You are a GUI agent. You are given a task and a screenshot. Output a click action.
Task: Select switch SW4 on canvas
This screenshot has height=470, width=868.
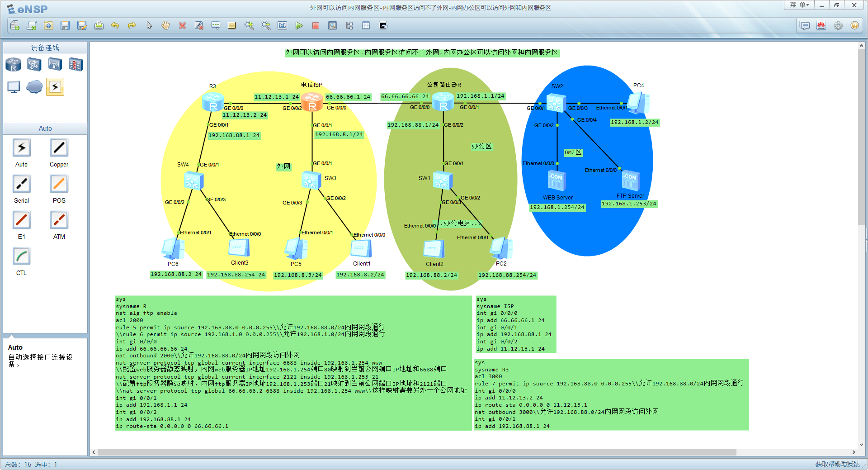[193, 180]
